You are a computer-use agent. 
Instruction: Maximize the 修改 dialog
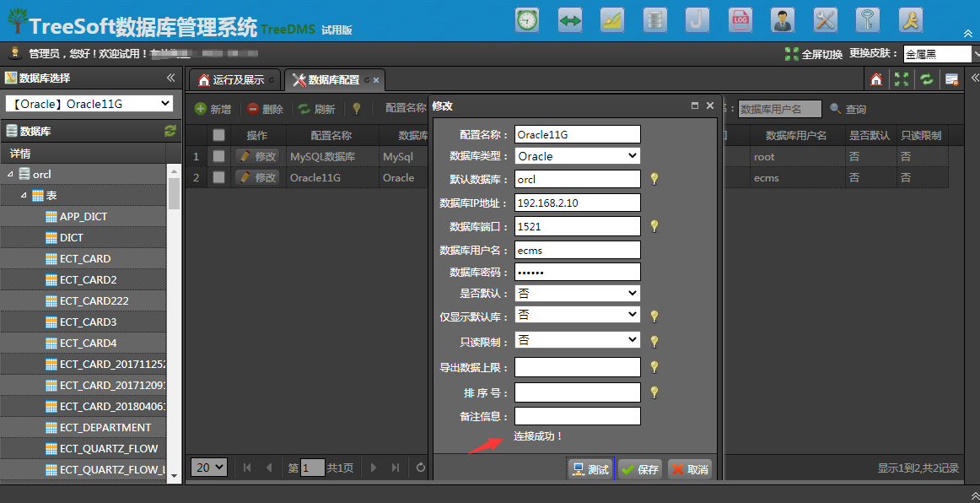[x=695, y=105]
